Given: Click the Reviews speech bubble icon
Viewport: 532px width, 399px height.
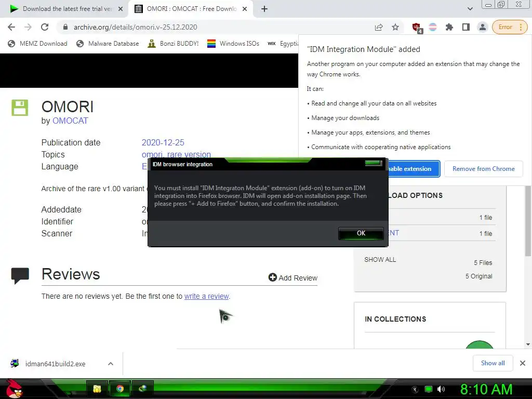Looking at the screenshot, I should coord(20,275).
